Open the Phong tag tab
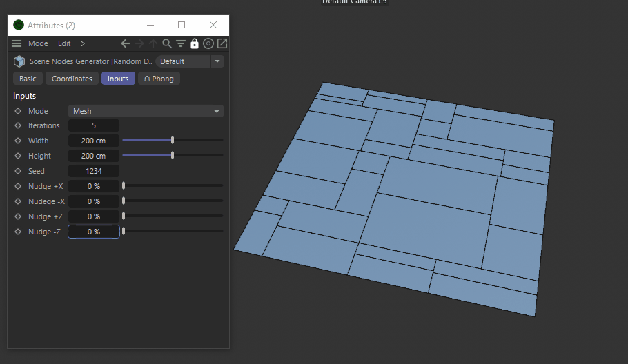628x364 pixels. 159,79
